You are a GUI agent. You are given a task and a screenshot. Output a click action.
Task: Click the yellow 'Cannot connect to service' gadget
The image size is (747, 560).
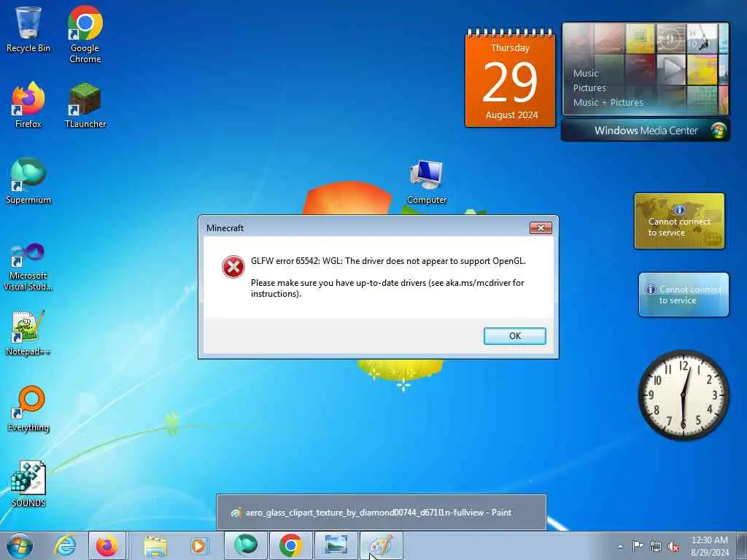pyautogui.click(x=679, y=221)
